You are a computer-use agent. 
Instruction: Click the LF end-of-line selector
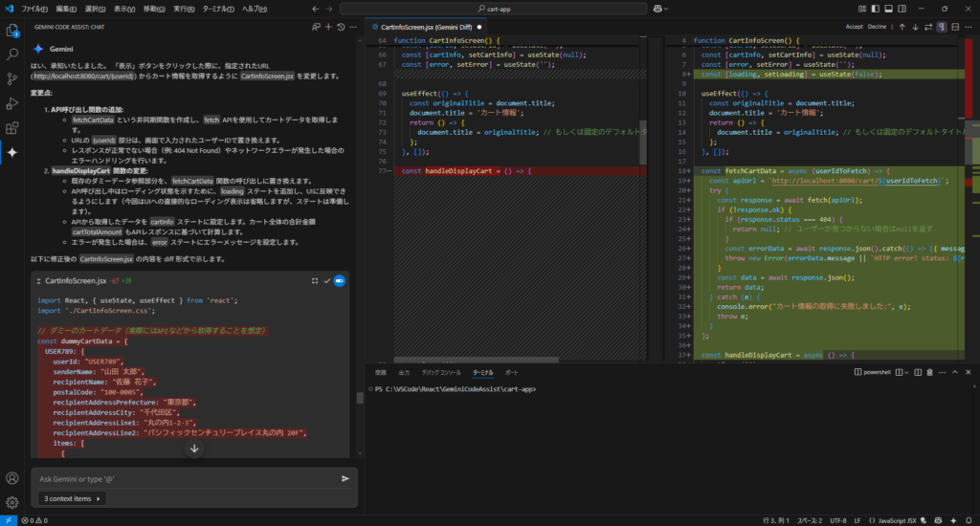pyautogui.click(x=857, y=520)
